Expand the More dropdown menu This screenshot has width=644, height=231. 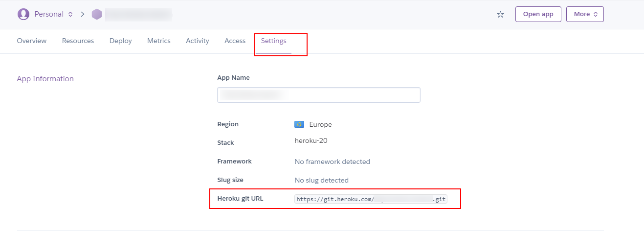pyautogui.click(x=585, y=14)
